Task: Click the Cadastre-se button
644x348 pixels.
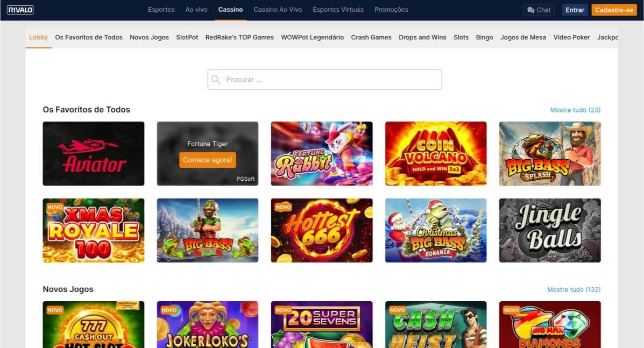Action: [614, 10]
